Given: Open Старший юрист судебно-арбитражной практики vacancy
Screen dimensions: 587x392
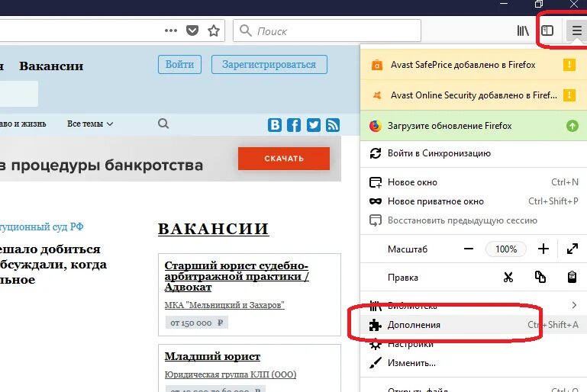Looking at the screenshot, I should click(x=237, y=276).
